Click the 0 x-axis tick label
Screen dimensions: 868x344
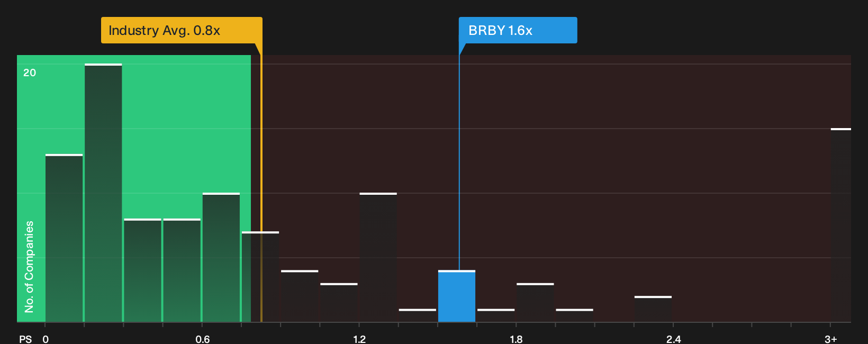pos(46,339)
